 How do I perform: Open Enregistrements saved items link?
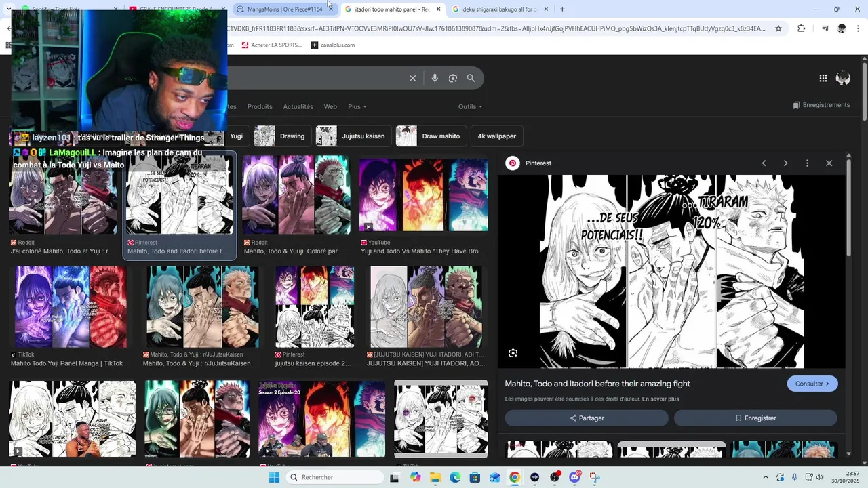tap(821, 105)
